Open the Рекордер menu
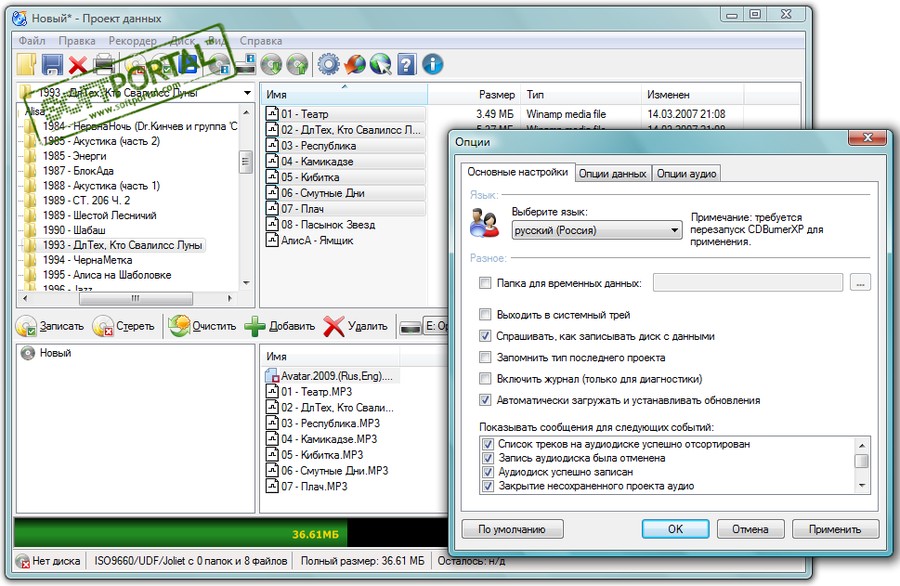Viewport: 900px width, 586px height. coord(133,41)
